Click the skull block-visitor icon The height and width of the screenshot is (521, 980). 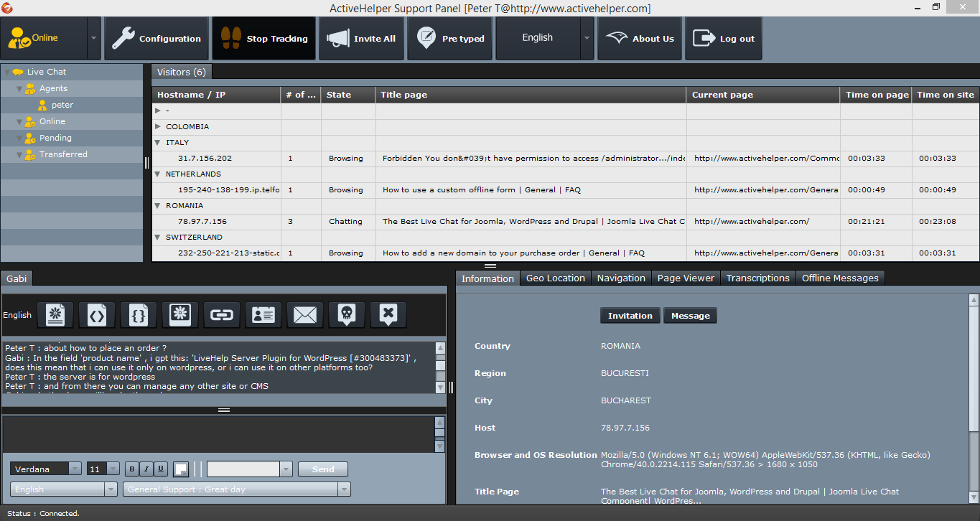(x=347, y=314)
